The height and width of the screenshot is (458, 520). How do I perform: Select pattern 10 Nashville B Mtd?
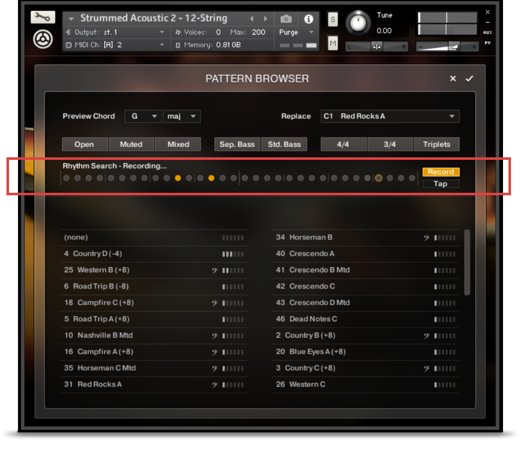(154, 335)
